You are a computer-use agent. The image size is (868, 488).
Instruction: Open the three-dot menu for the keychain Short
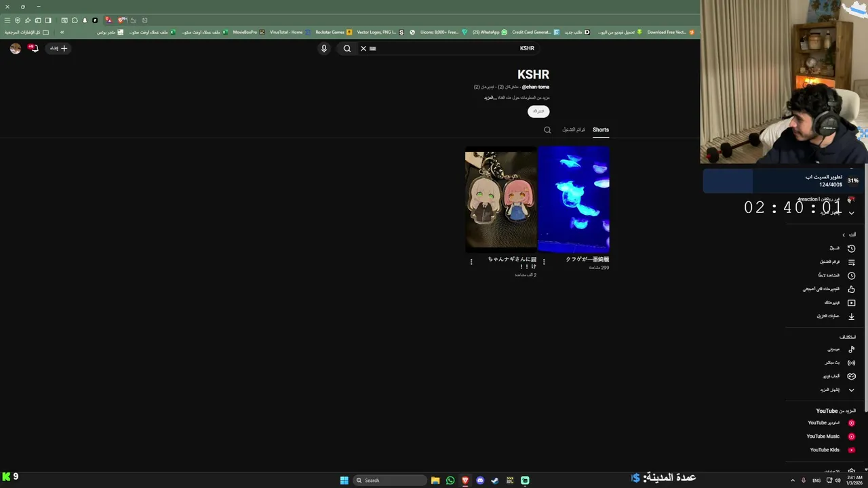coord(471,262)
